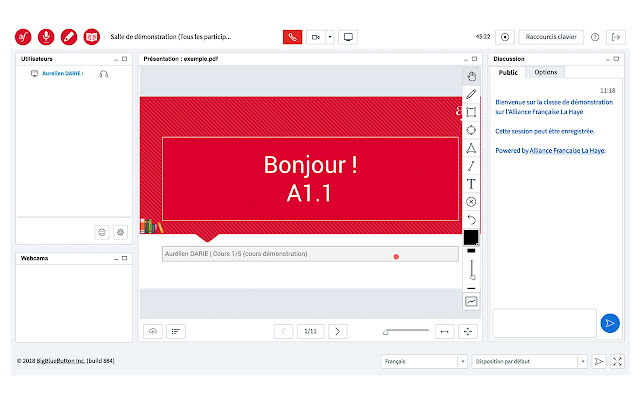This screenshot has width=640, height=400.
Task: Leave audio with the red phone button
Action: coord(292,37)
